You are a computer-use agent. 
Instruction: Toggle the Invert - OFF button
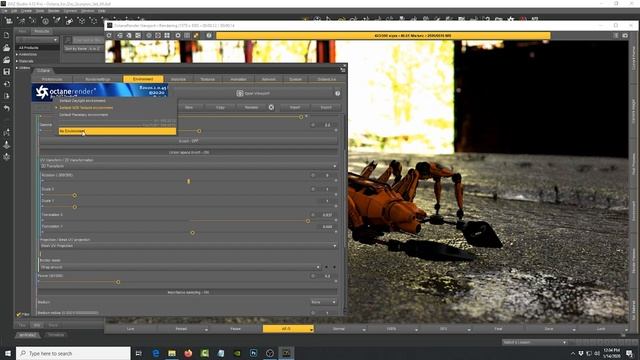[x=189, y=141]
